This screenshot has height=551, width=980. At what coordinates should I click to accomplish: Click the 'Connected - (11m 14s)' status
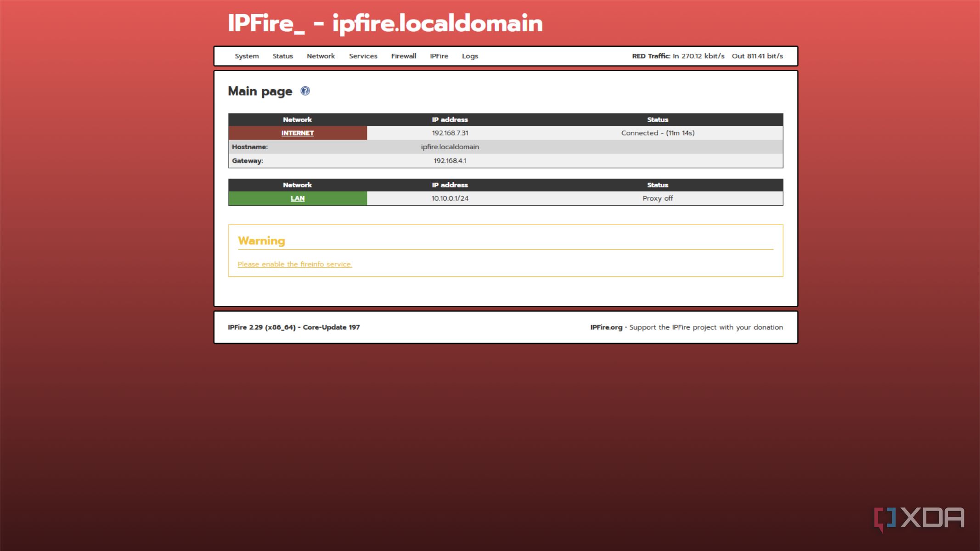coord(658,133)
